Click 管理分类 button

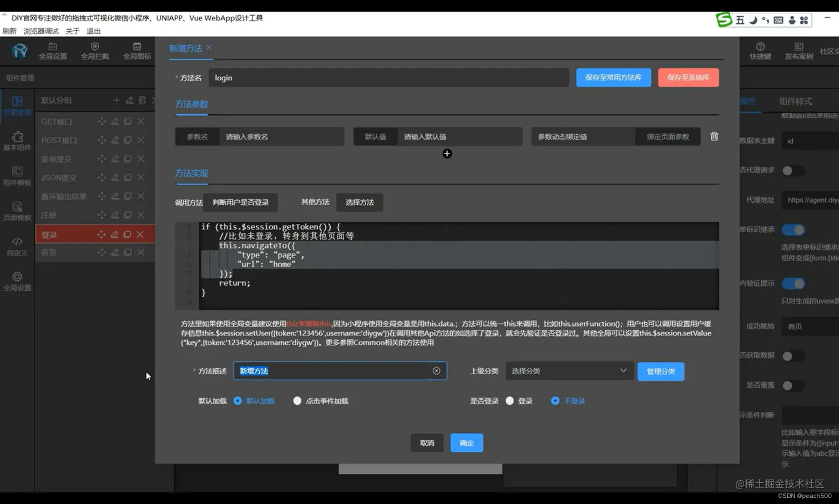(x=661, y=371)
